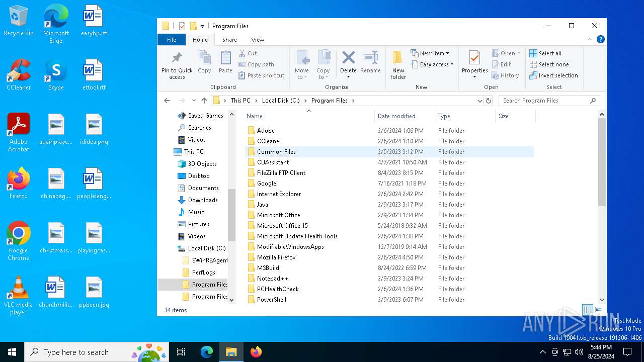Click the address bar history dropdown

click(x=479, y=101)
